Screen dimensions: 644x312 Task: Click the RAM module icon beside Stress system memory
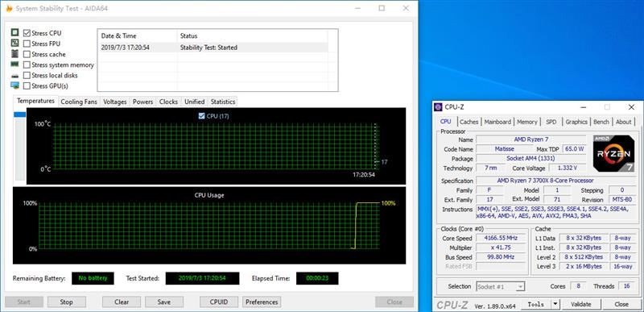[14, 64]
